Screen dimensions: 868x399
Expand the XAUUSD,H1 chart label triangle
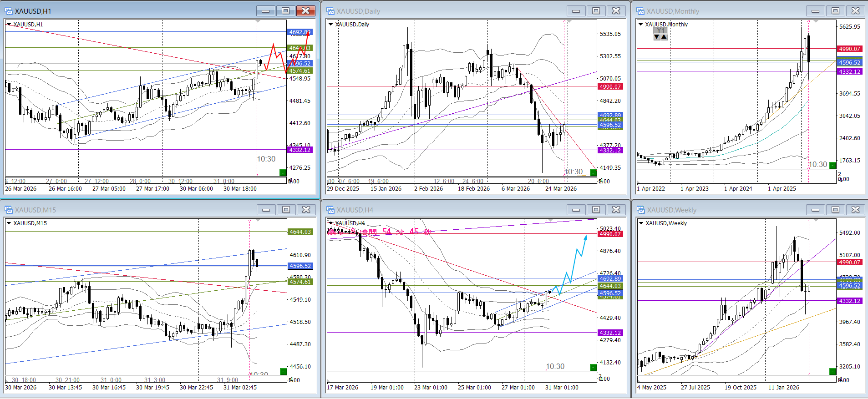9,25
